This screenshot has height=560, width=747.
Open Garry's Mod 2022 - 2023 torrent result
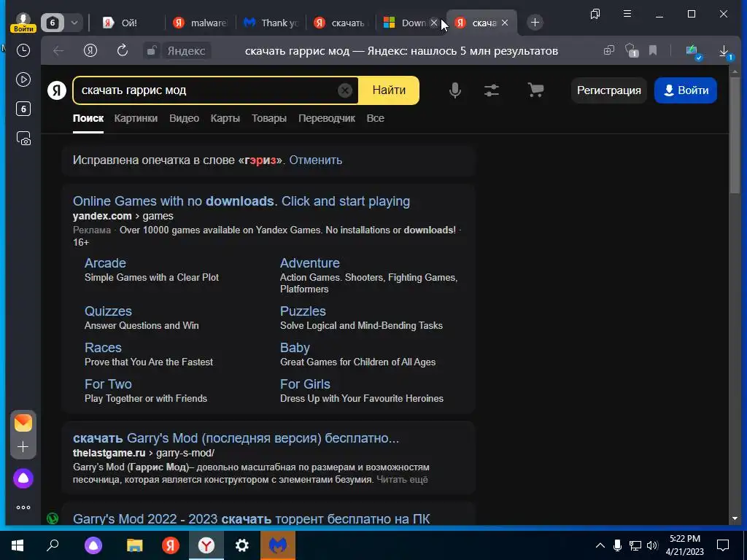252,518
